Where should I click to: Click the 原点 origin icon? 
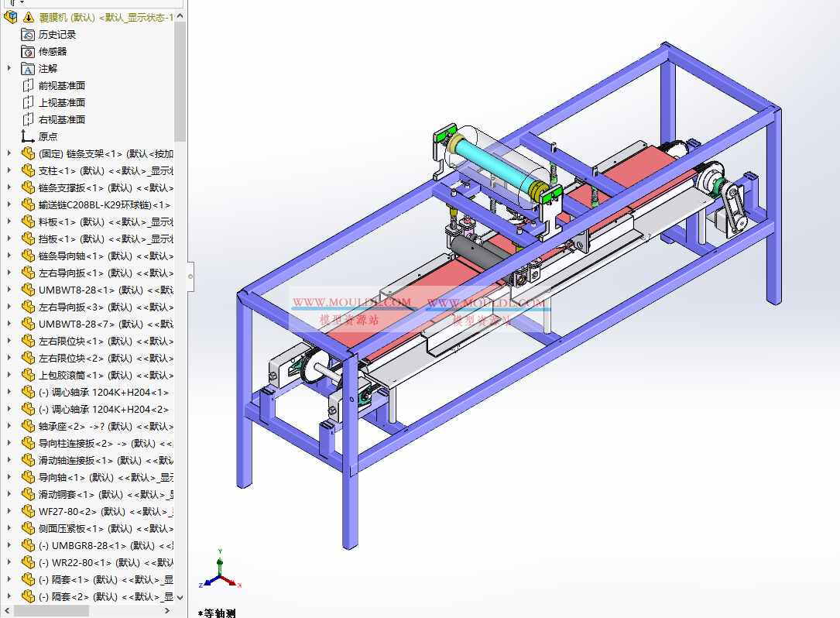28,137
